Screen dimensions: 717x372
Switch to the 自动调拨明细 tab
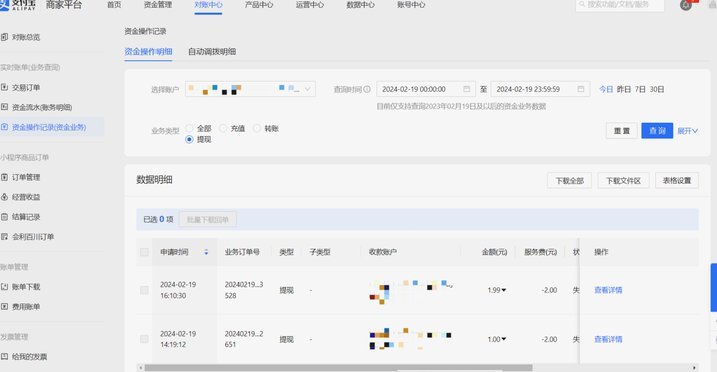tap(212, 52)
